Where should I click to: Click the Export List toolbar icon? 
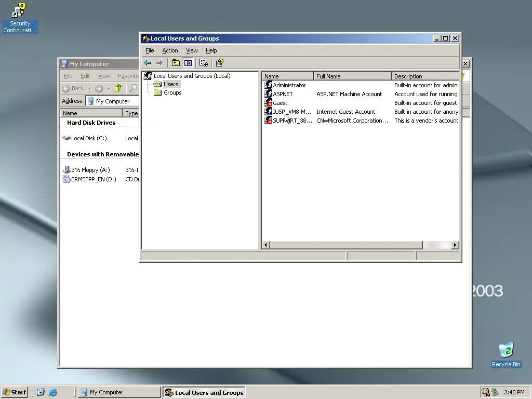click(204, 63)
